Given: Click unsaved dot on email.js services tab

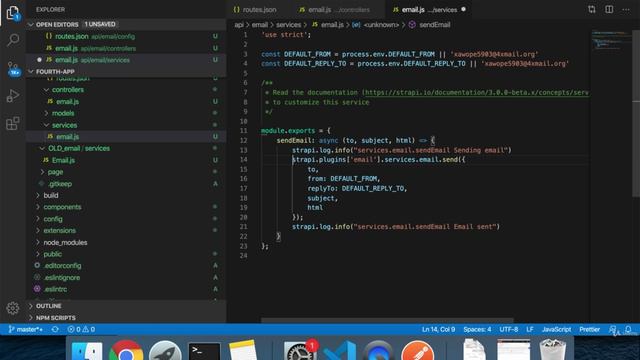Looking at the screenshot, I should tap(463, 9).
